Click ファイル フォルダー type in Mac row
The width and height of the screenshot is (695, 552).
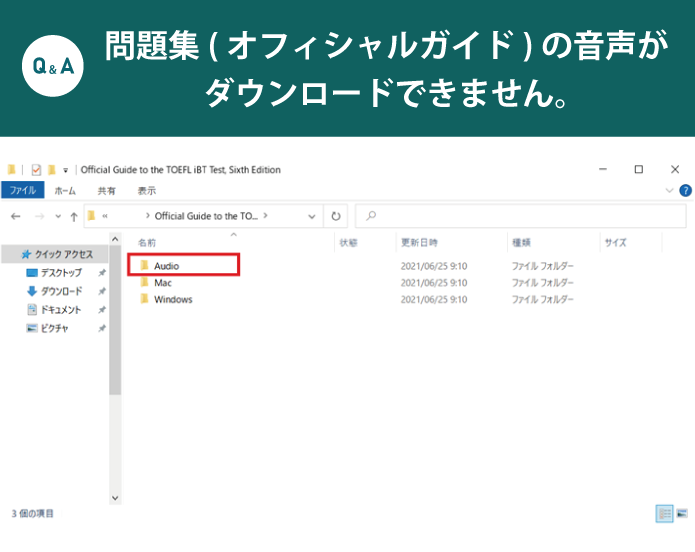coord(543,283)
